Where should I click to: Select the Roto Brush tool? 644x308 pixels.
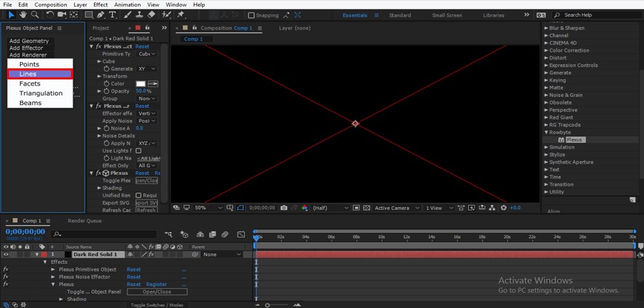[x=166, y=15]
